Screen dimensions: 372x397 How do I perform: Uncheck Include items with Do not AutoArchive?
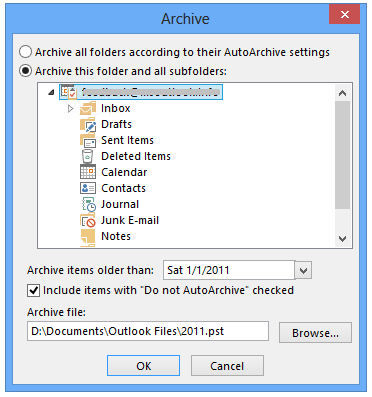33,290
